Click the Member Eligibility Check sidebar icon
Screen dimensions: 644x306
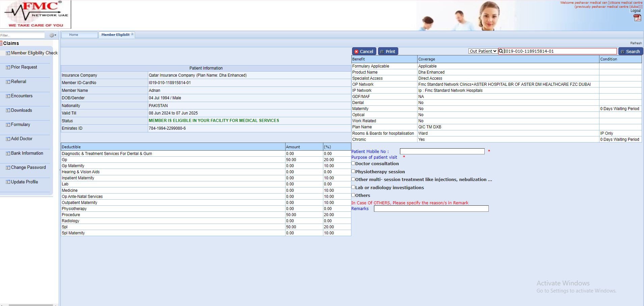click(x=8, y=53)
